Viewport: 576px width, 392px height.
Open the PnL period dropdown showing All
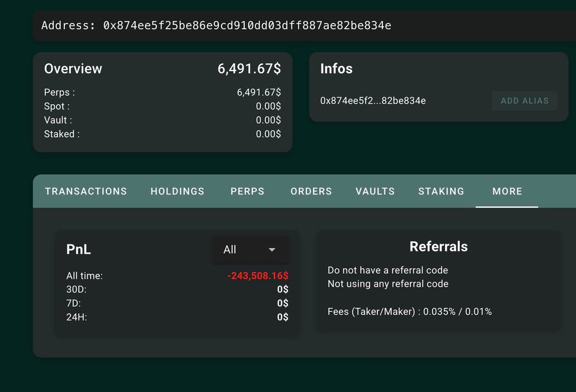pyautogui.click(x=250, y=250)
